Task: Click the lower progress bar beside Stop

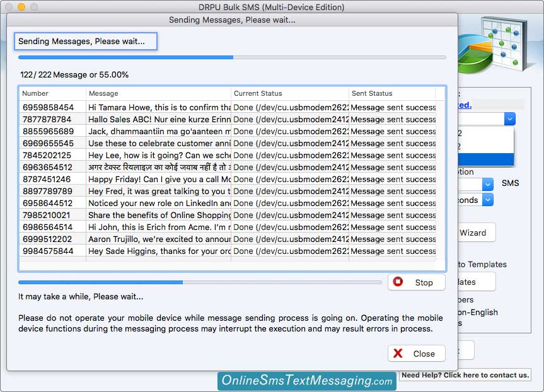Action: click(200, 282)
